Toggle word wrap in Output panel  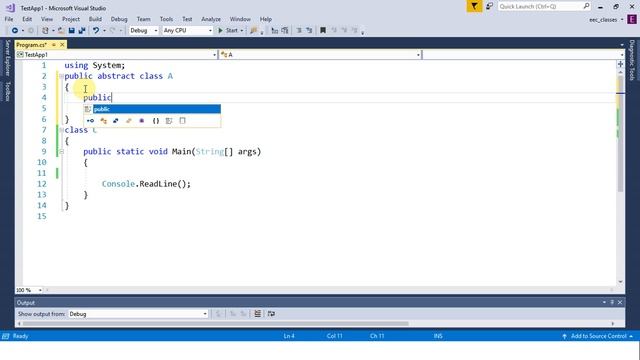[x=271, y=314]
